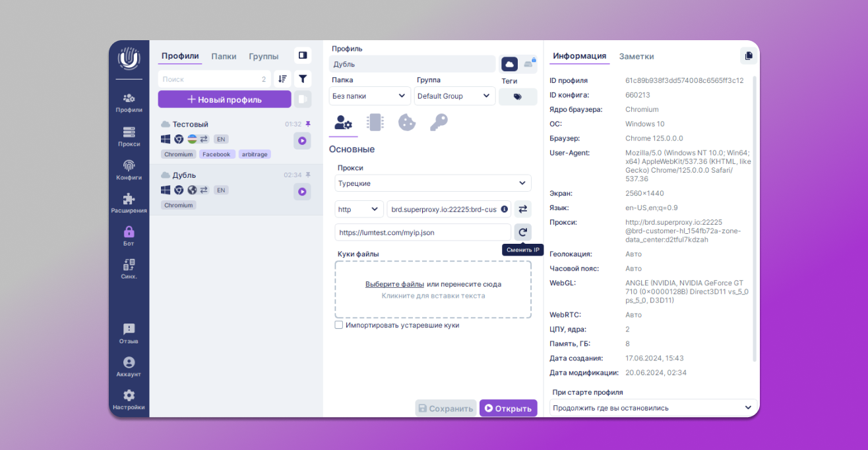This screenshot has height=450, width=868.
Task: Click the Поиск search field
Action: coord(208,79)
